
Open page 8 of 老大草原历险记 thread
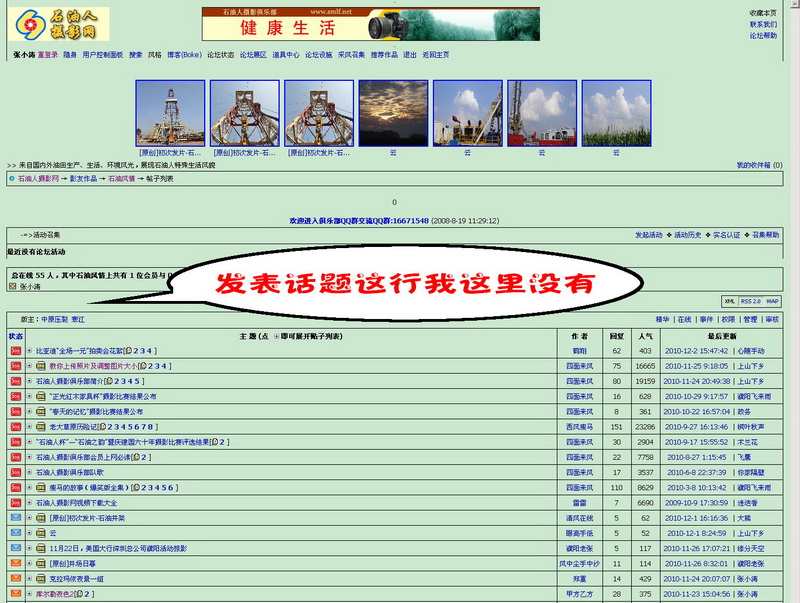click(x=153, y=427)
